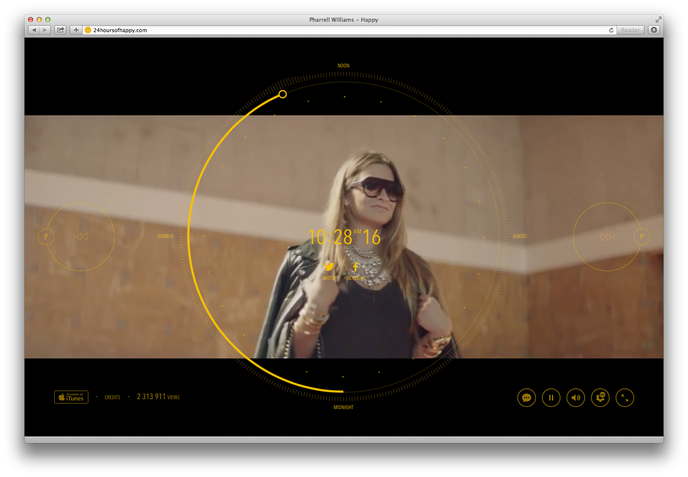This screenshot has width=688, height=477.
Task: Open the Available on iTunes badge
Action: (71, 397)
